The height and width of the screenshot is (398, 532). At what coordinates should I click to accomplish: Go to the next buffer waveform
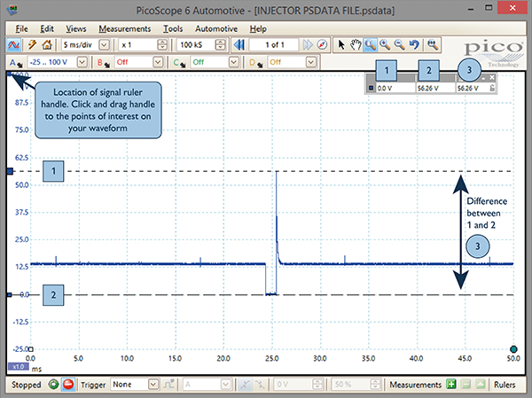pyautogui.click(x=308, y=45)
